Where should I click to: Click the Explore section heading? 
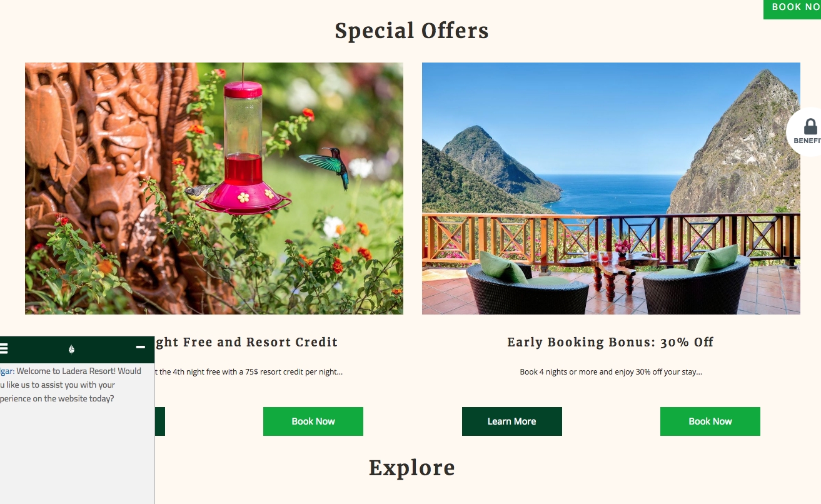tap(411, 468)
